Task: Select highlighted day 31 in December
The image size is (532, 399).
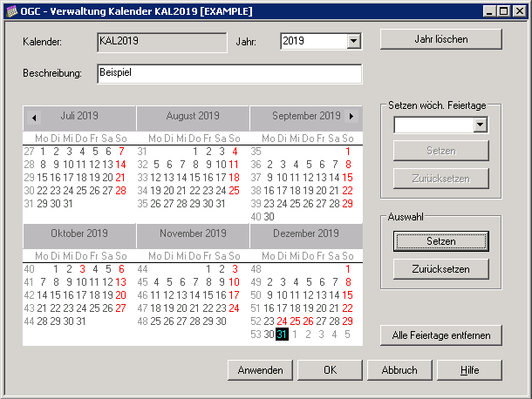Action: coord(282,335)
